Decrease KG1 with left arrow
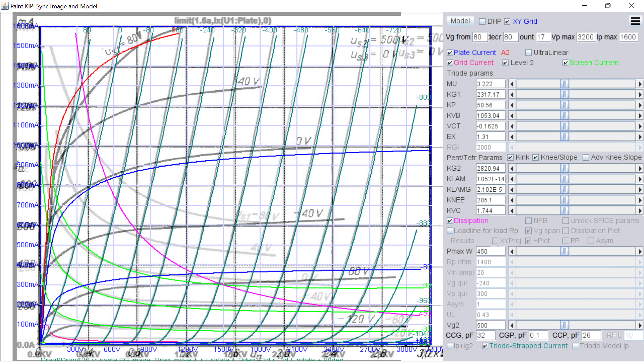The width and height of the screenshot is (644, 362). (x=512, y=95)
